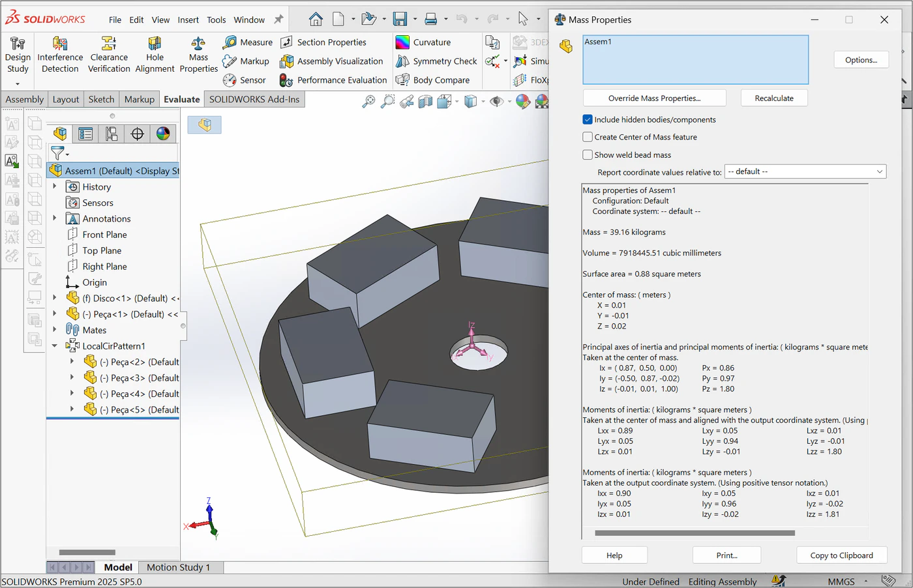Viewport: 913px width, 588px height.
Task: Open the Insert menu
Action: (x=188, y=20)
